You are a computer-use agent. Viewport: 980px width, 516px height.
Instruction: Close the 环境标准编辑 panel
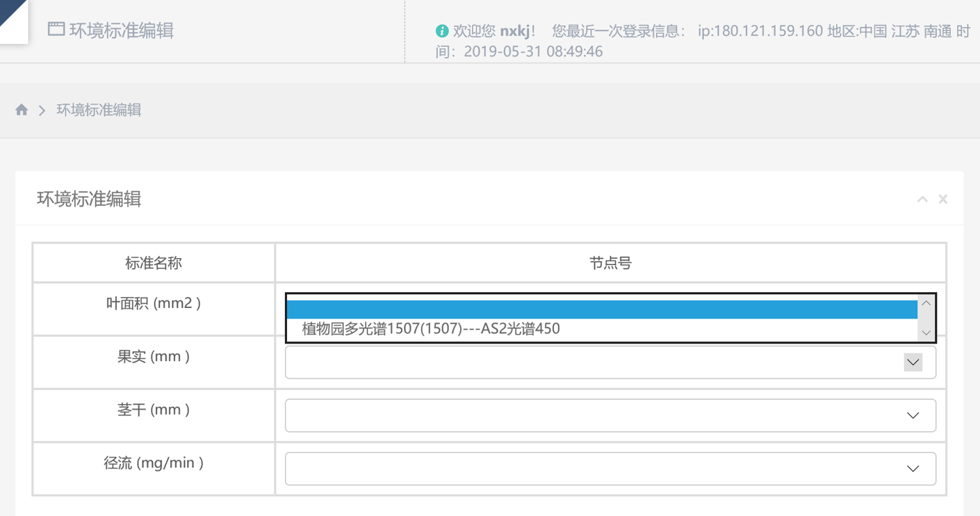943,200
